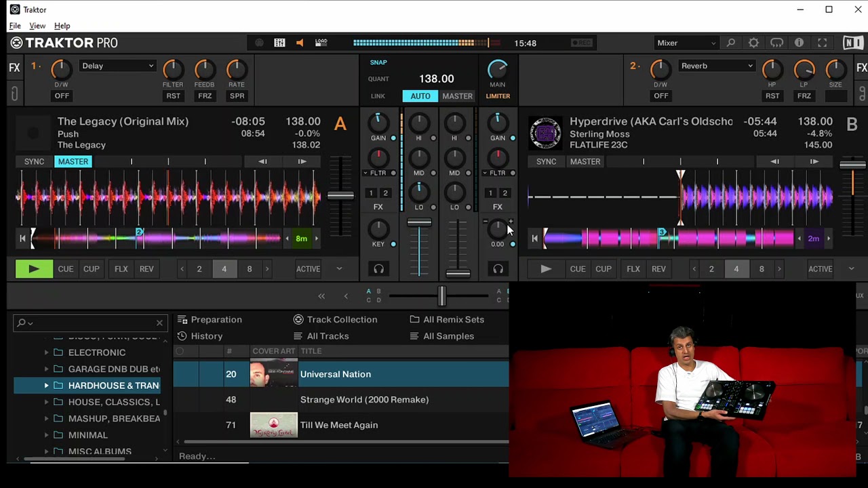Expand Deck B advanced panel chevron

pos(851,269)
